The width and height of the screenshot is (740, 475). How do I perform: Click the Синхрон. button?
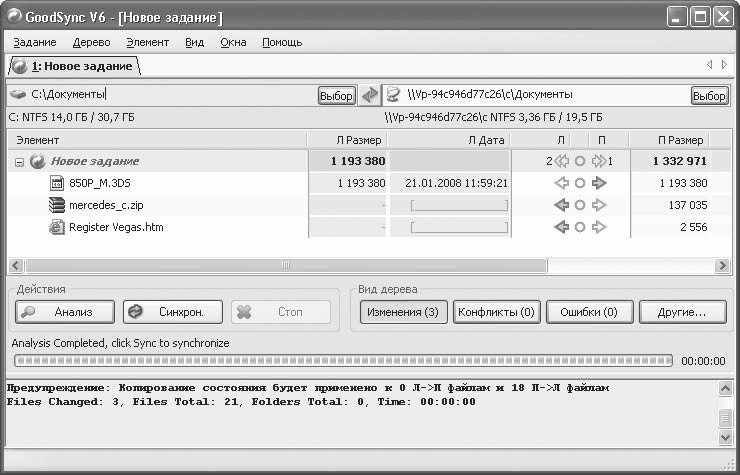tap(173, 312)
